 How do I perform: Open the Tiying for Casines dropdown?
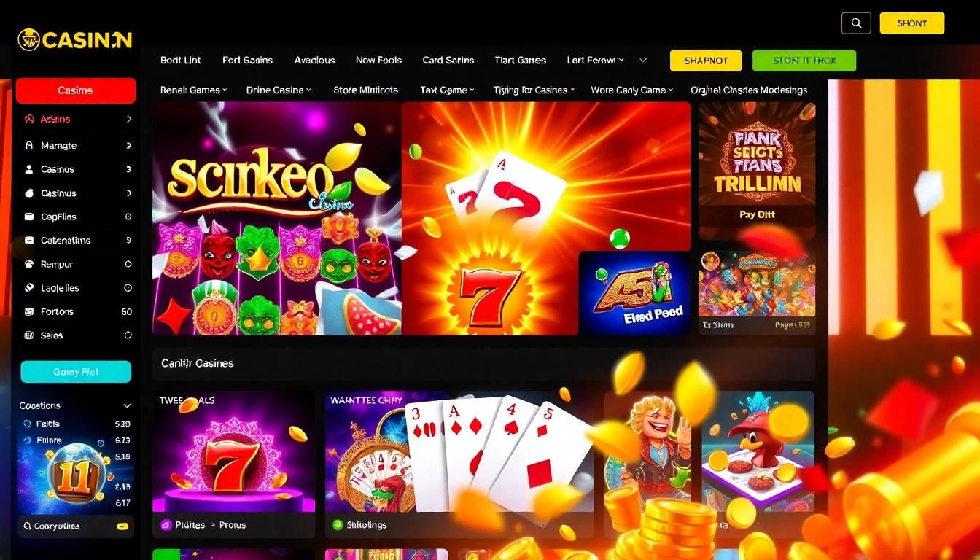click(534, 90)
